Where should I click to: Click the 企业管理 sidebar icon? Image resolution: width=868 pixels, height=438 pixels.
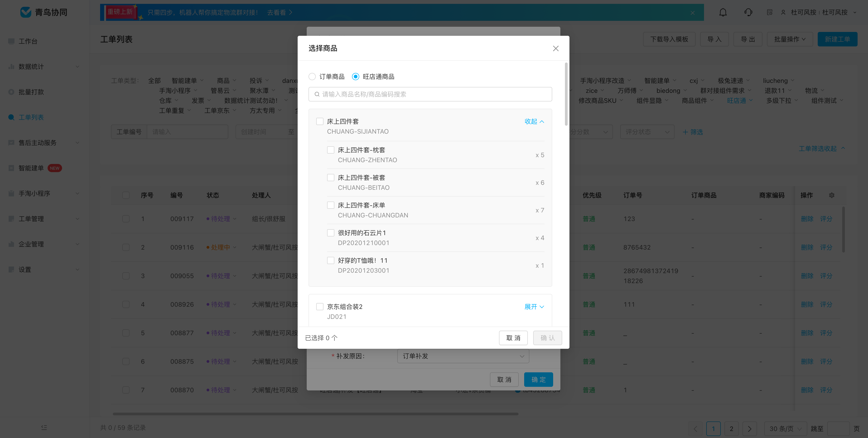tap(11, 244)
